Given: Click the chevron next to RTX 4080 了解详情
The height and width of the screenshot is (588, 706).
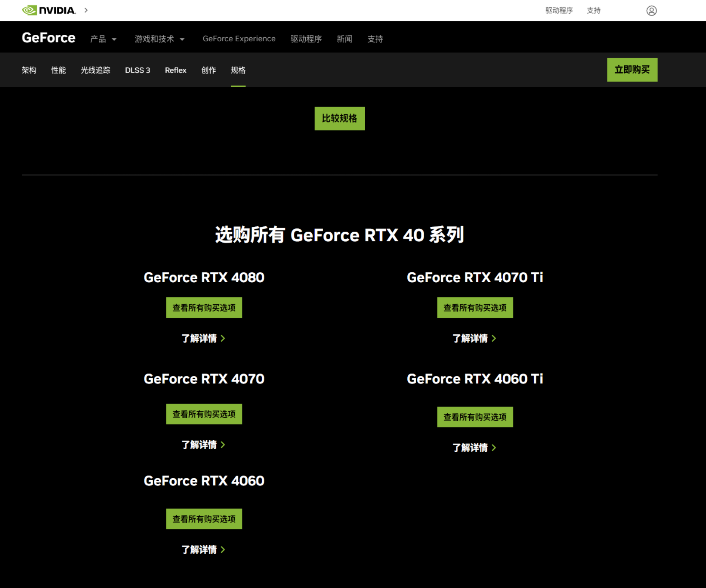Looking at the screenshot, I should [223, 338].
